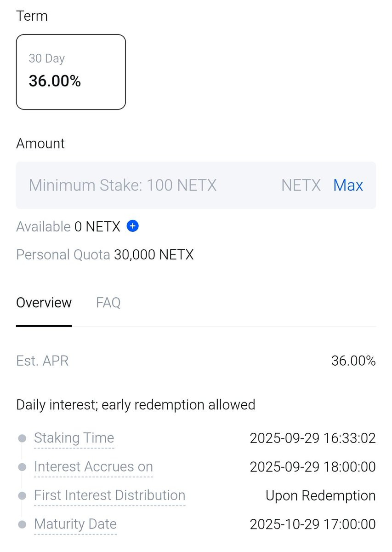Click the underlined Maturity Date label
Viewport: 392px width, 552px height.
[75, 524]
